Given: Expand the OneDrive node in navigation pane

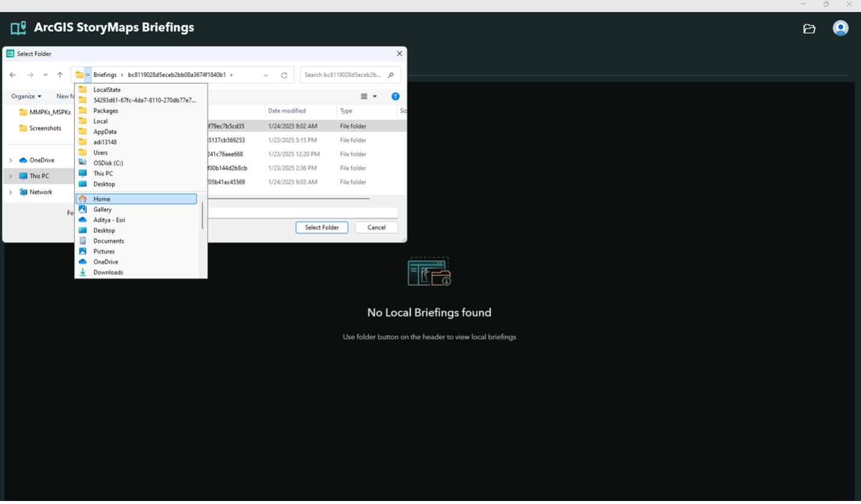Looking at the screenshot, I should click(10, 160).
